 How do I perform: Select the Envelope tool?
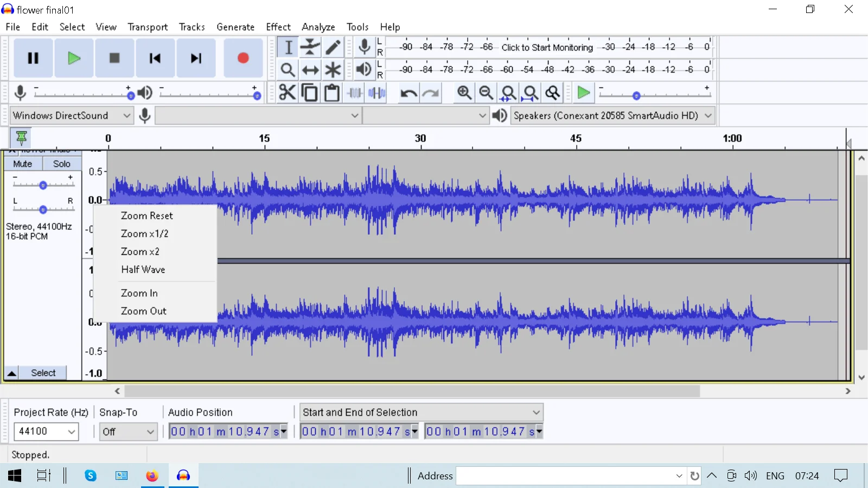310,47
